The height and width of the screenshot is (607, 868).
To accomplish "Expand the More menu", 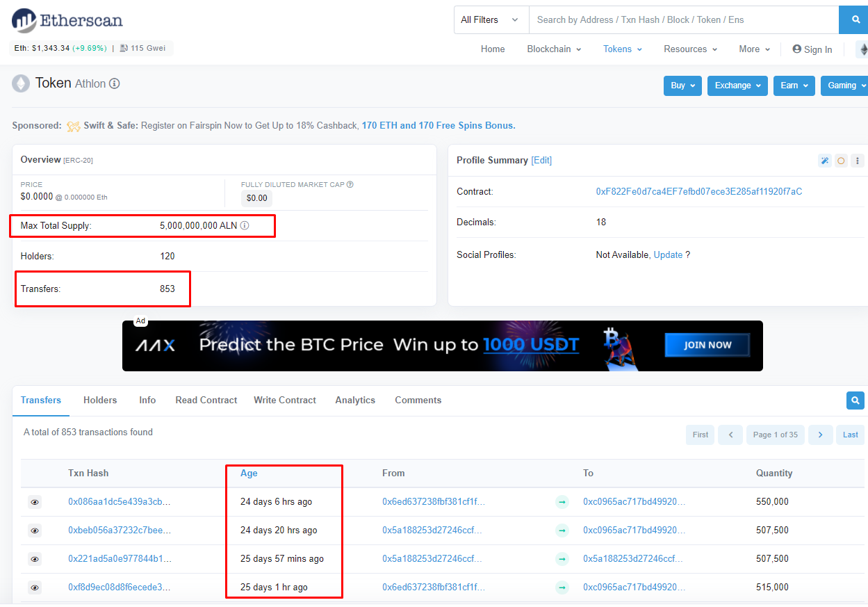I will [755, 49].
